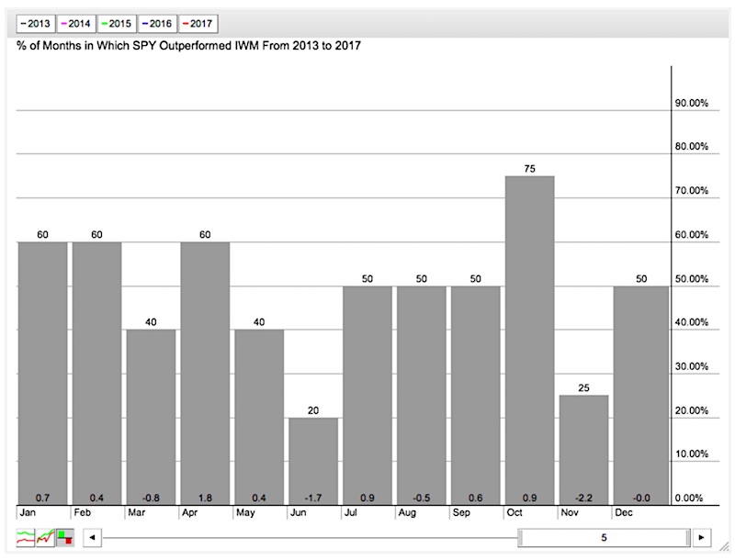Switch to the separate-scale line chart view
The image size is (735, 560).
tap(26, 538)
